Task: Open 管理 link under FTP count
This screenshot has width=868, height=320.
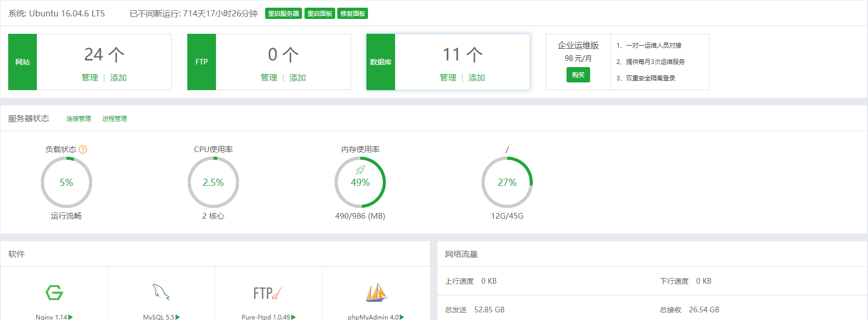Action: [269, 77]
